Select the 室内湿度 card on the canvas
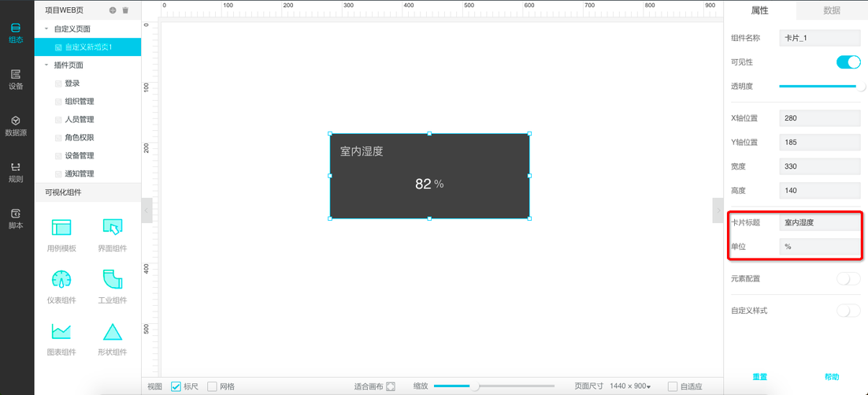 [x=429, y=176]
